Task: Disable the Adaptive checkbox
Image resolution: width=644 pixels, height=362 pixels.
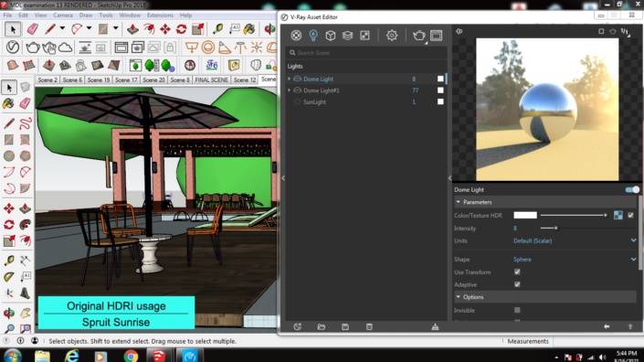Action: pos(517,284)
